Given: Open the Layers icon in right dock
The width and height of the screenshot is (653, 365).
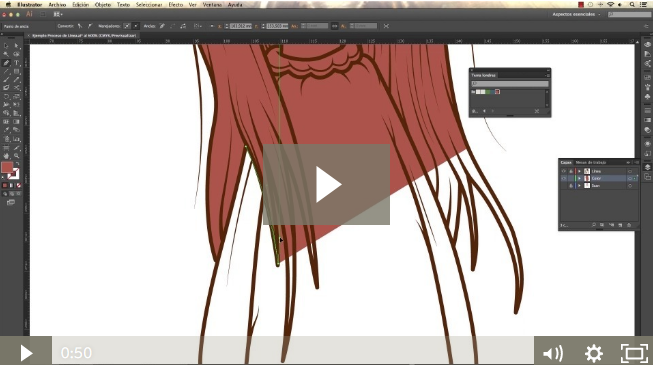Looking at the screenshot, I should [x=647, y=167].
